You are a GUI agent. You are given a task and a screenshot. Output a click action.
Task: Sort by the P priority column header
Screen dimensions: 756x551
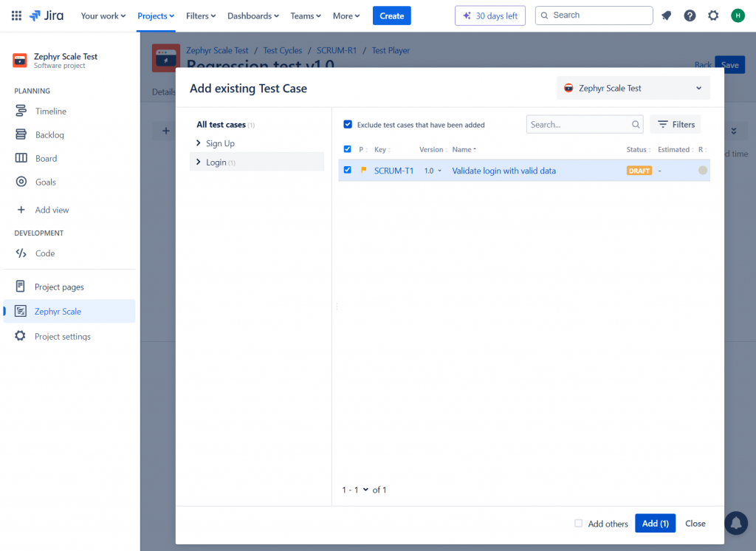(362, 150)
